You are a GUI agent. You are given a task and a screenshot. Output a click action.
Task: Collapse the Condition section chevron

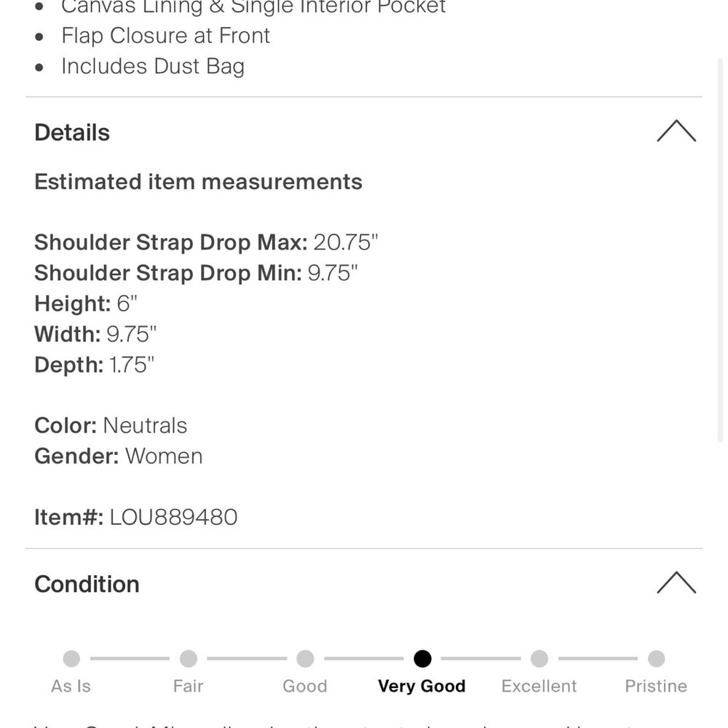coord(676,582)
